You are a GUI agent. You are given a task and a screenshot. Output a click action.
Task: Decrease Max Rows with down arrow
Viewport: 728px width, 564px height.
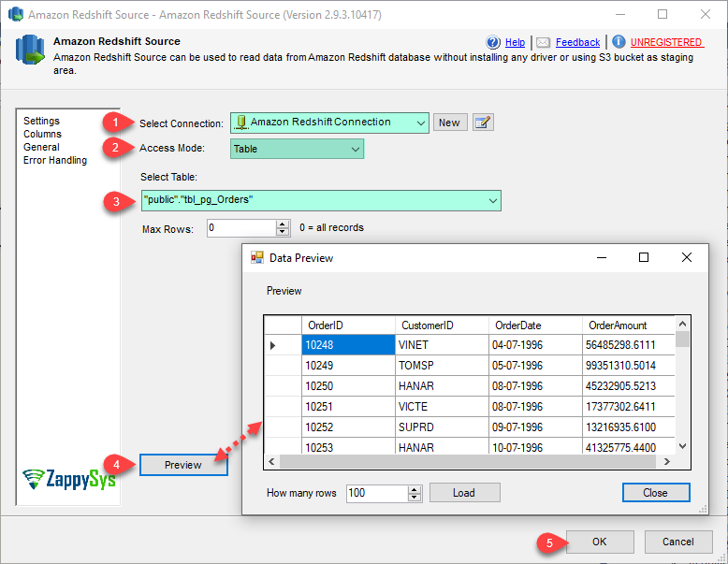point(283,232)
